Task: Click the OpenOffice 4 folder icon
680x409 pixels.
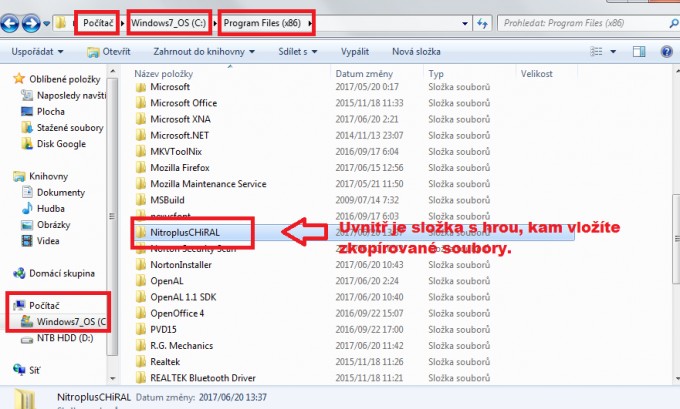Action: coord(141,313)
